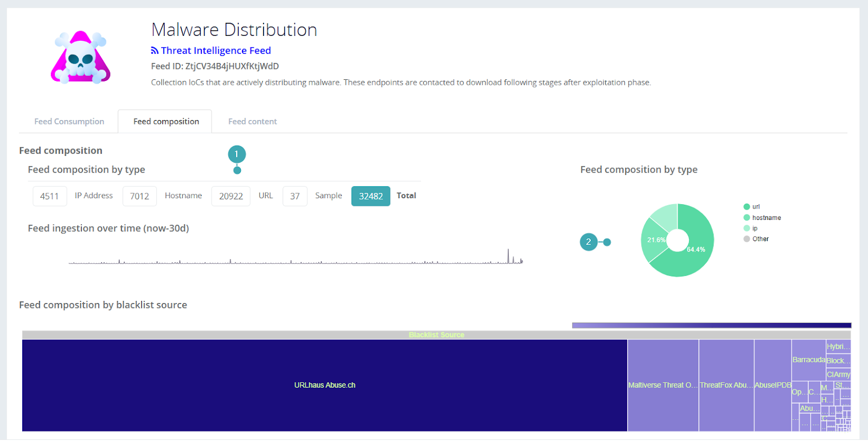
Task: Open the Threat Intelligence Feed link
Action: [215, 51]
